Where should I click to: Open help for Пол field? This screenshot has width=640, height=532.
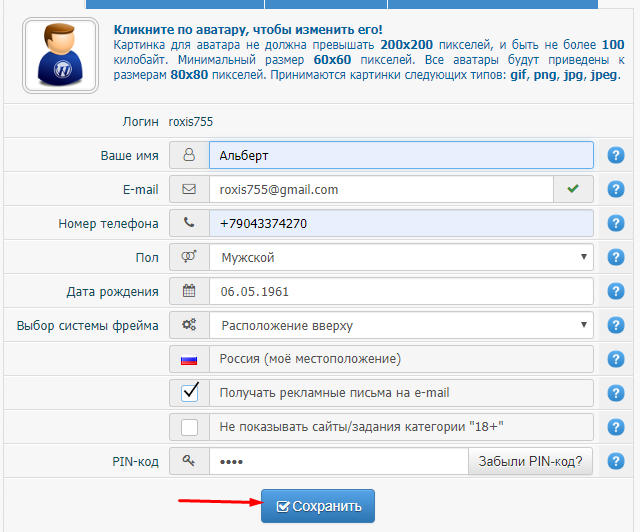point(616,257)
